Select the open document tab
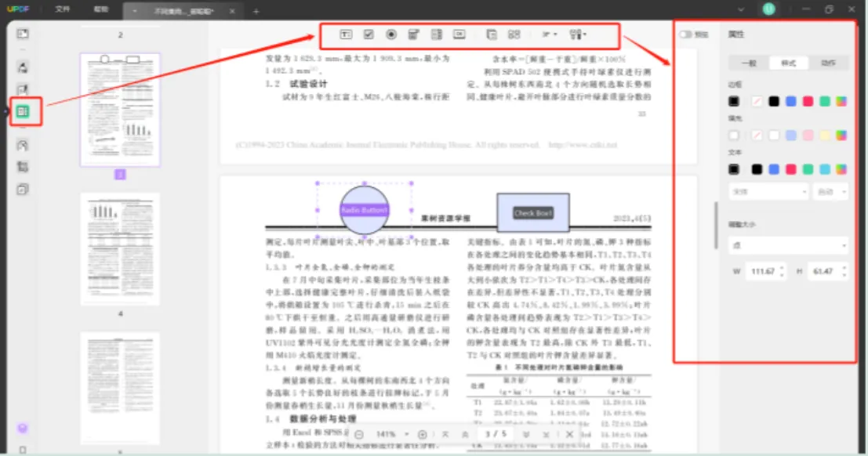This screenshot has width=868, height=456. click(x=183, y=11)
